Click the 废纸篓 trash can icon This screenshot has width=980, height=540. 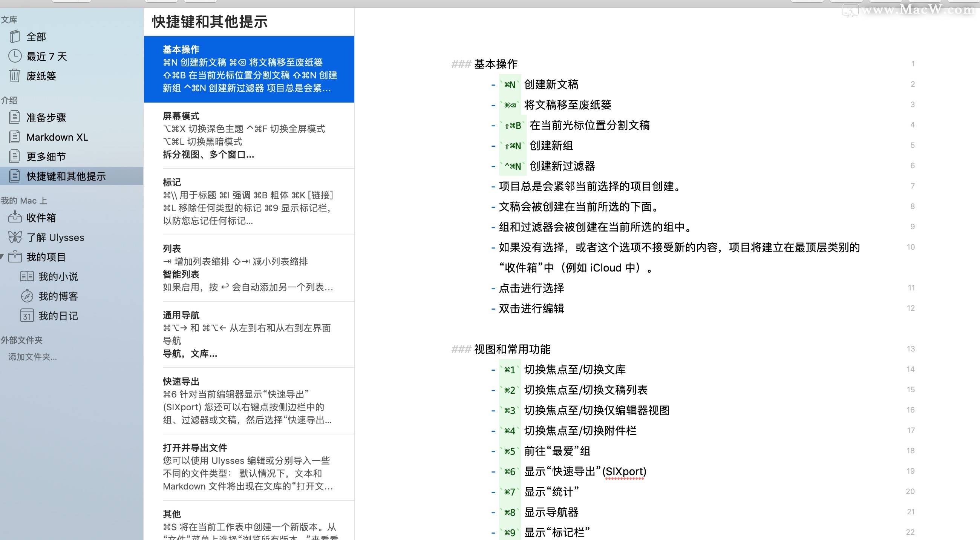click(x=14, y=76)
